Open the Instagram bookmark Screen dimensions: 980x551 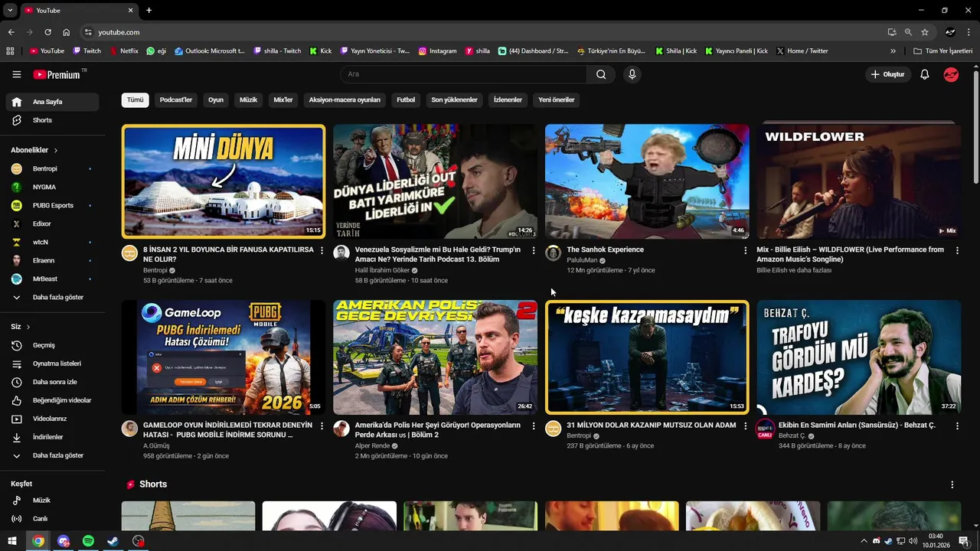tap(437, 51)
